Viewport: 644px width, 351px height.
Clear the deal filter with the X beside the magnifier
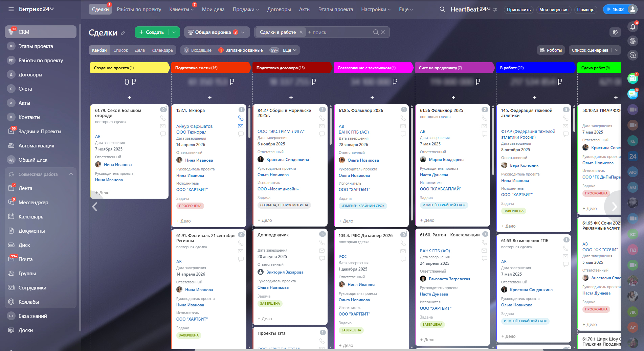(383, 32)
